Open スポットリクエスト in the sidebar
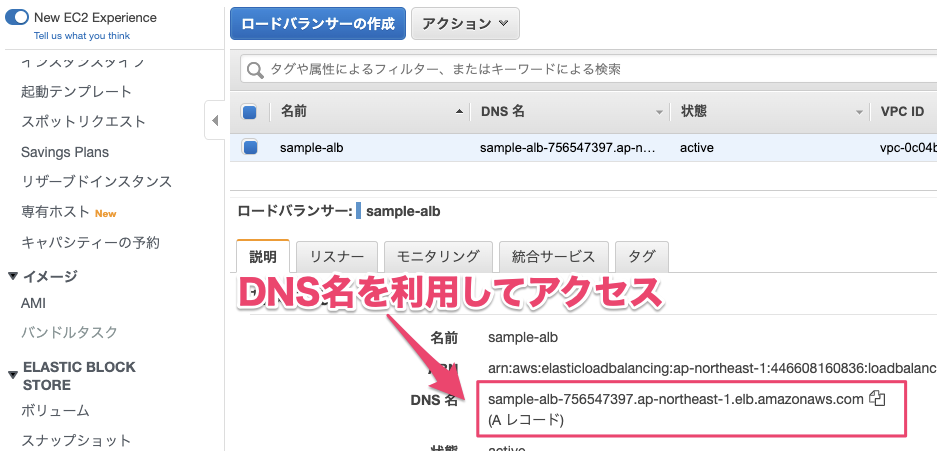This screenshot has width=937, height=451. 83,122
